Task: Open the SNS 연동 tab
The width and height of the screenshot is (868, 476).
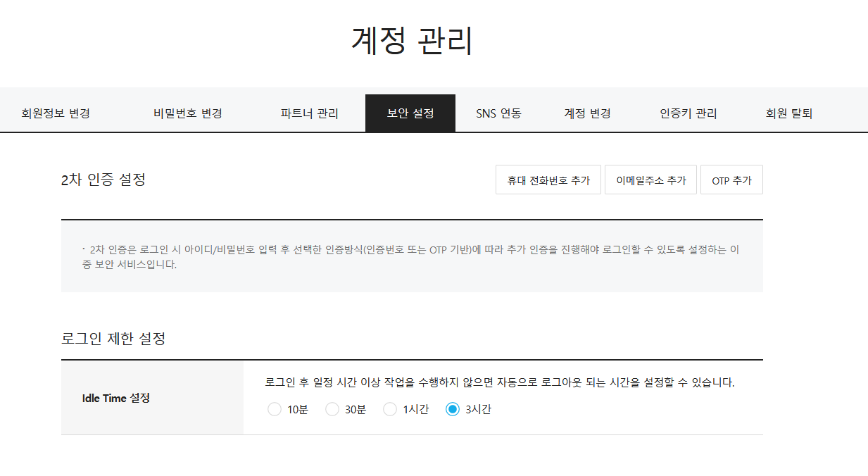Action: [498, 113]
